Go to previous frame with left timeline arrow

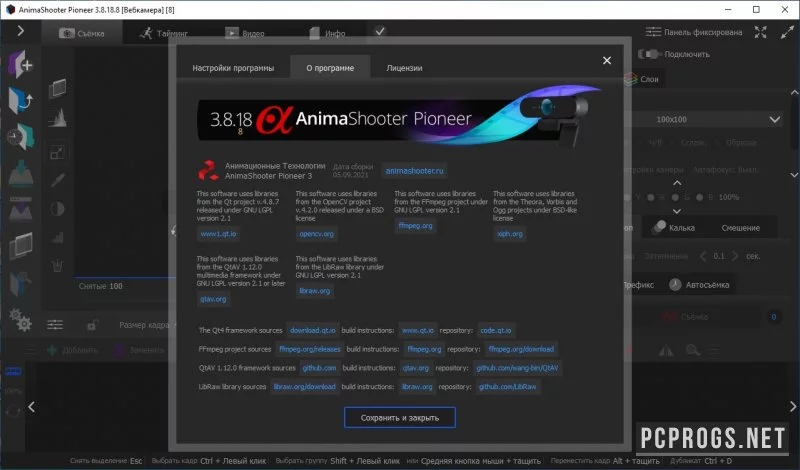(32, 407)
